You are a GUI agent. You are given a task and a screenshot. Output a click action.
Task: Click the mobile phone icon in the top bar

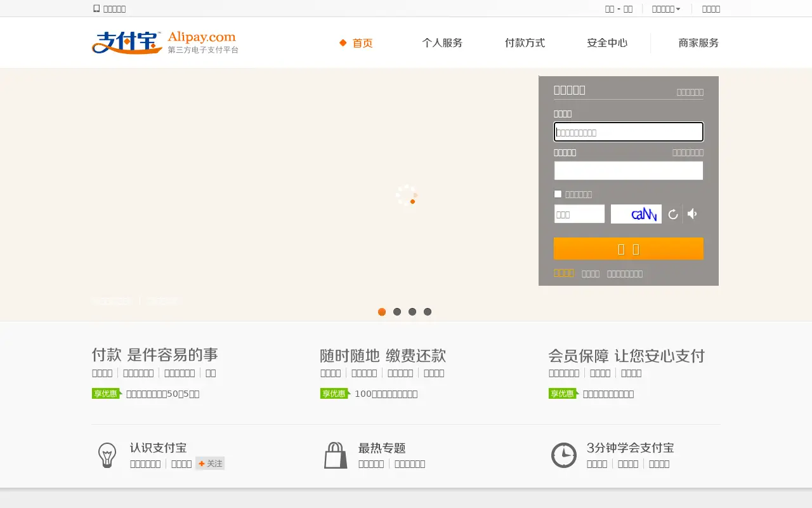96,9
